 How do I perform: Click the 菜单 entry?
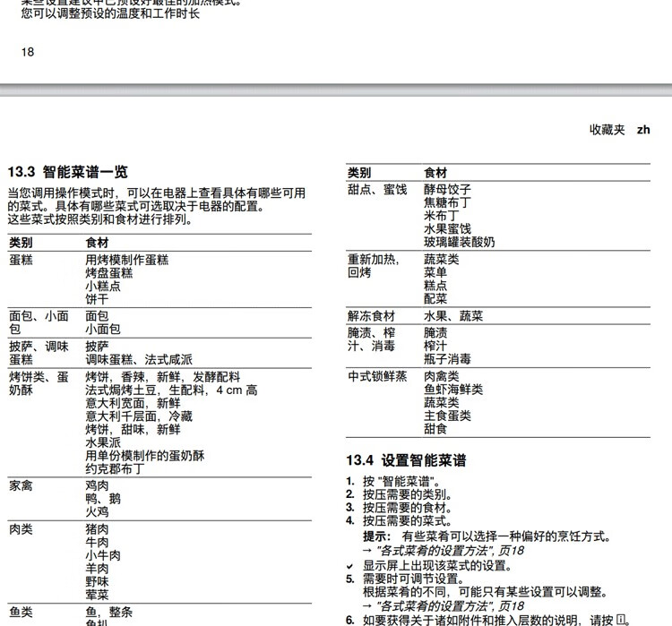(435, 272)
